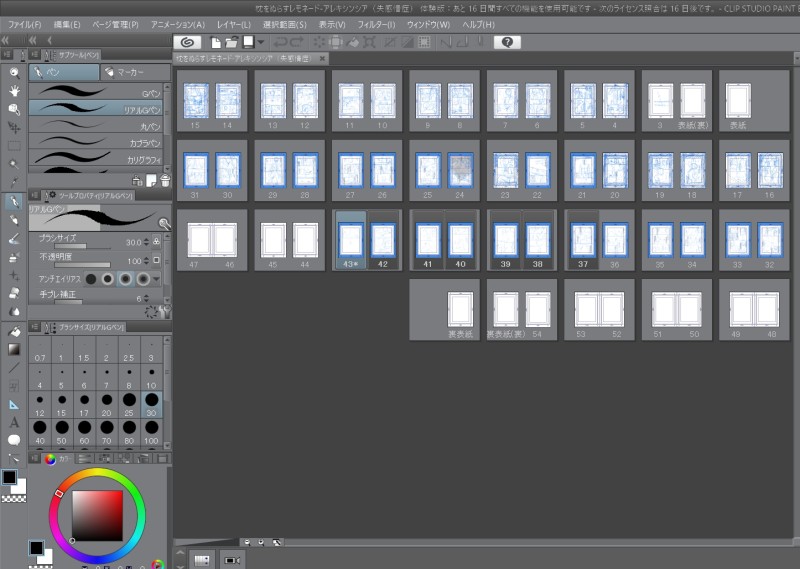
Task: Click the color wheel saturation square
Action: click(97, 515)
